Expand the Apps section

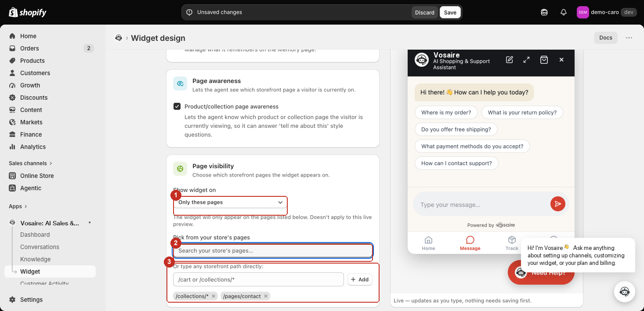pyautogui.click(x=18, y=206)
